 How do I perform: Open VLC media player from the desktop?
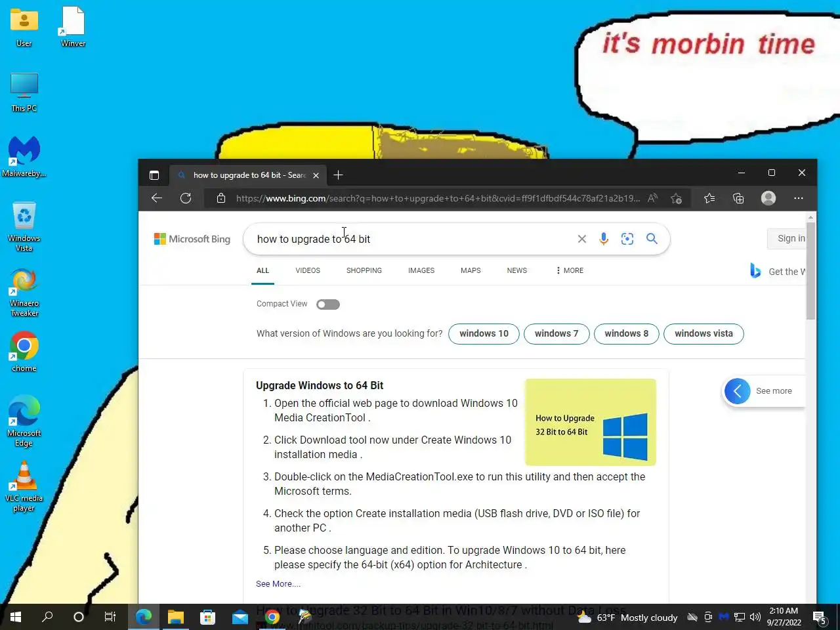point(24,486)
